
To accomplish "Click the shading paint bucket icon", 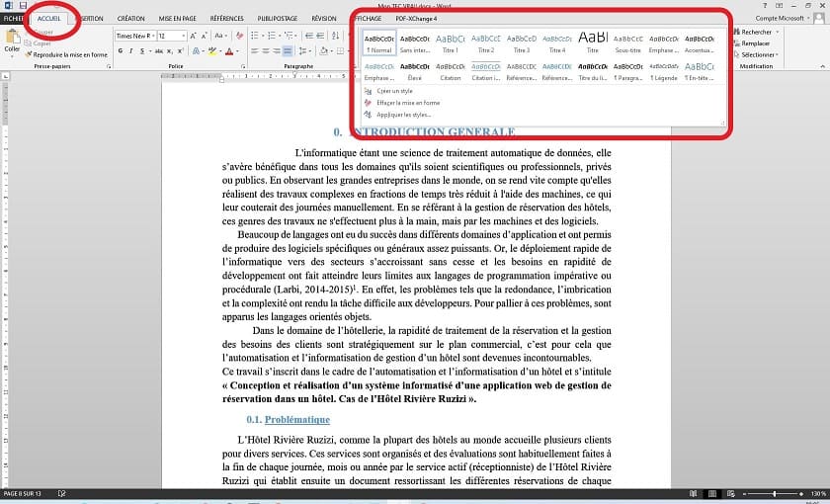I will pos(323,50).
